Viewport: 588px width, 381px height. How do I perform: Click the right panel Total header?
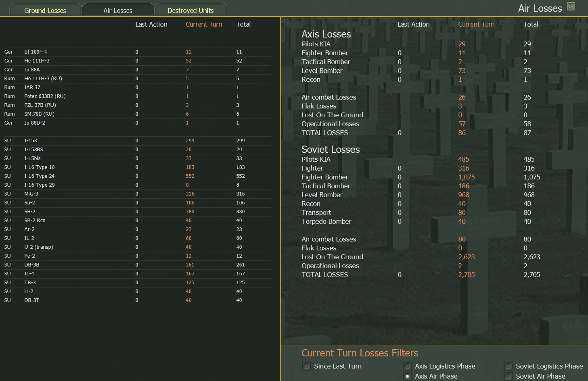coord(531,24)
